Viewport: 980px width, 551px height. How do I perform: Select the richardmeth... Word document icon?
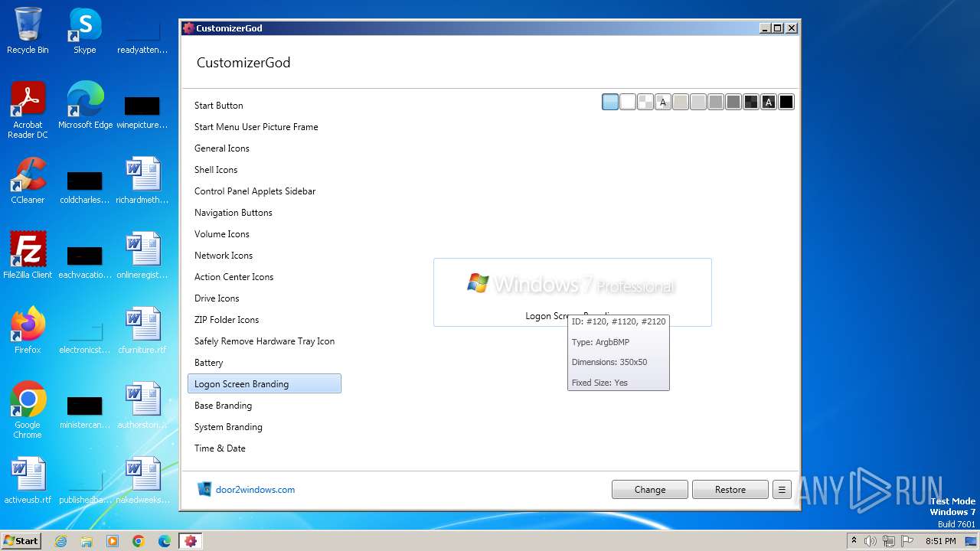point(142,181)
